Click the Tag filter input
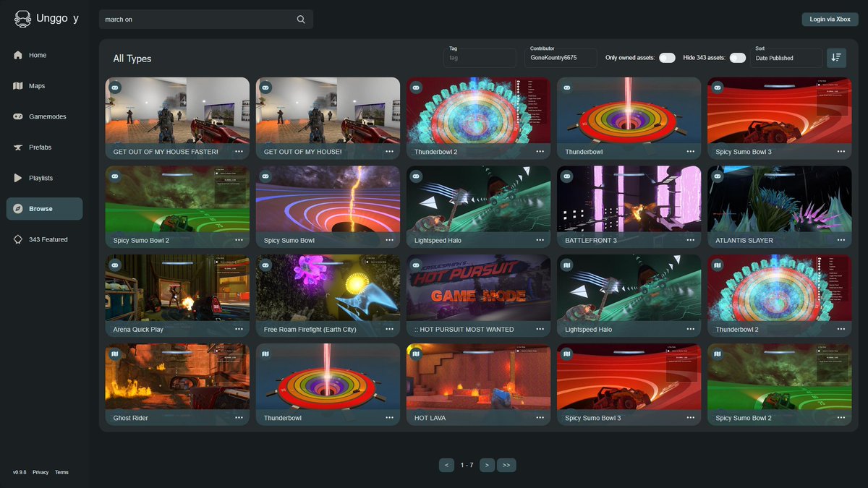Image resolution: width=868 pixels, height=488 pixels. point(480,58)
